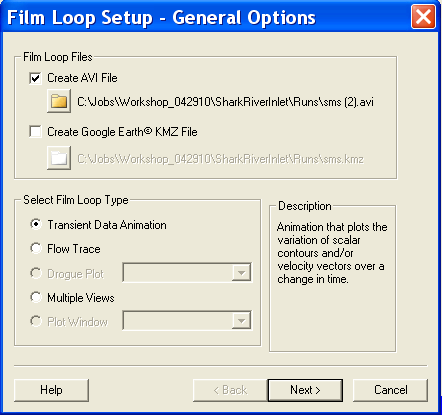Click the General Options title bar

(207, 17)
